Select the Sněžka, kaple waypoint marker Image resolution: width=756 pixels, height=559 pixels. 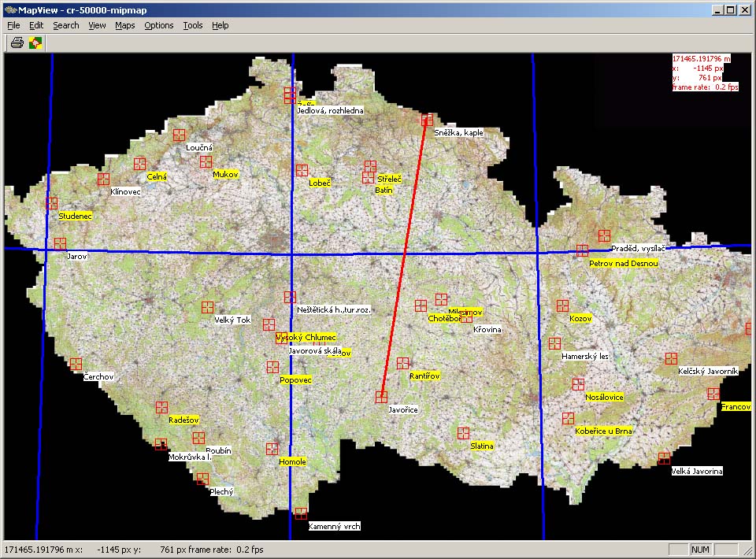(x=427, y=120)
